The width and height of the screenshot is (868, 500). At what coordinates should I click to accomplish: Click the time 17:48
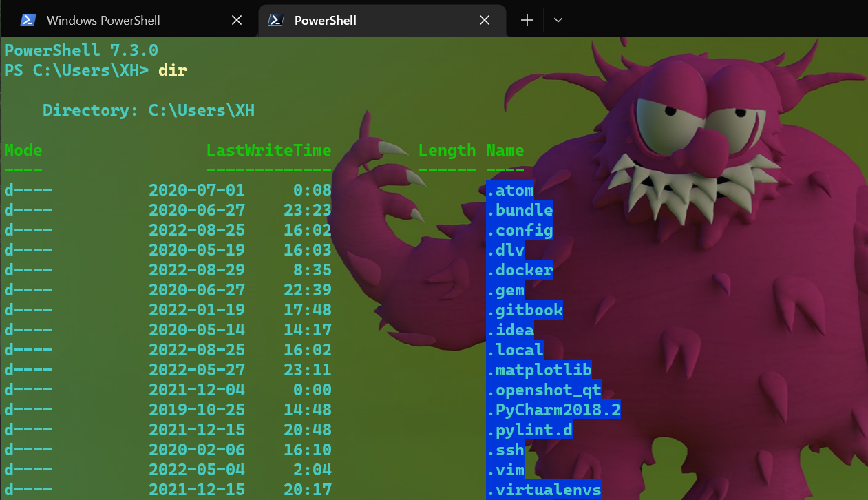click(x=308, y=310)
